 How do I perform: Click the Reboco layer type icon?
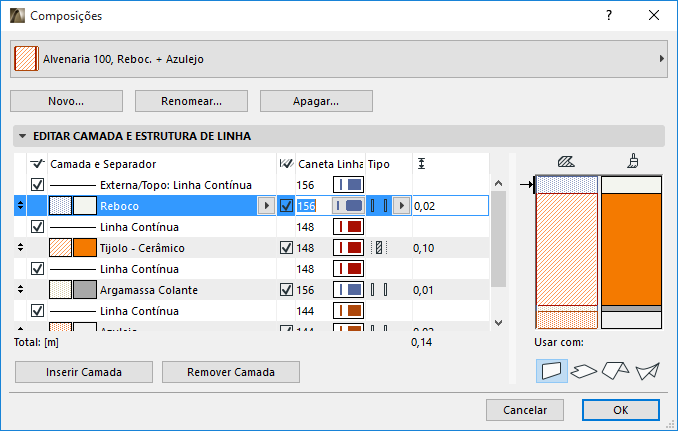[x=377, y=206]
